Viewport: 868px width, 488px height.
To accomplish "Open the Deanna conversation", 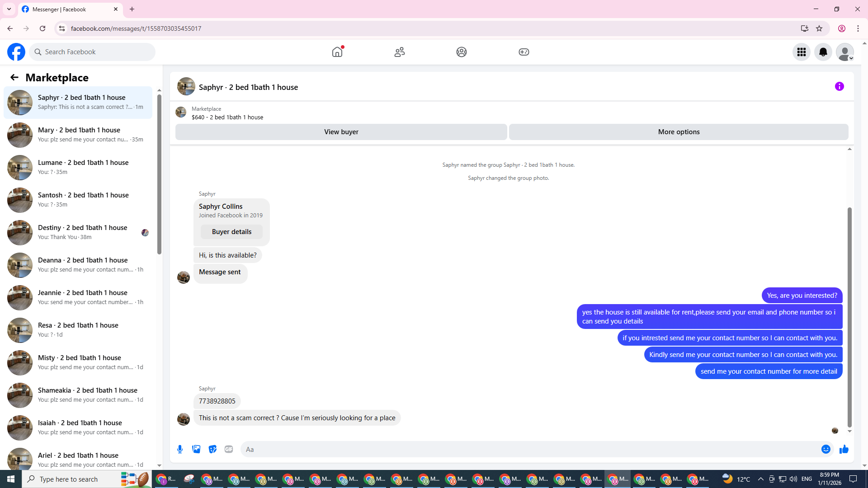I will coord(78,265).
